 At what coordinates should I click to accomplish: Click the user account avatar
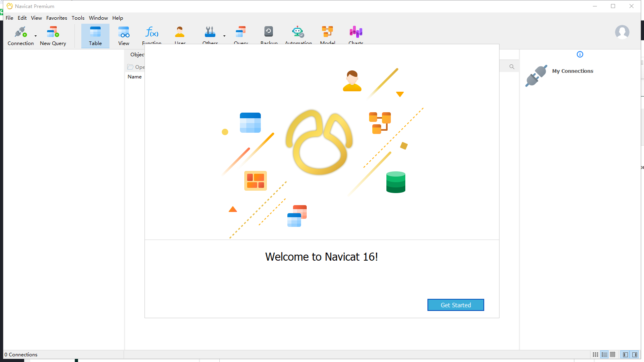(x=622, y=32)
